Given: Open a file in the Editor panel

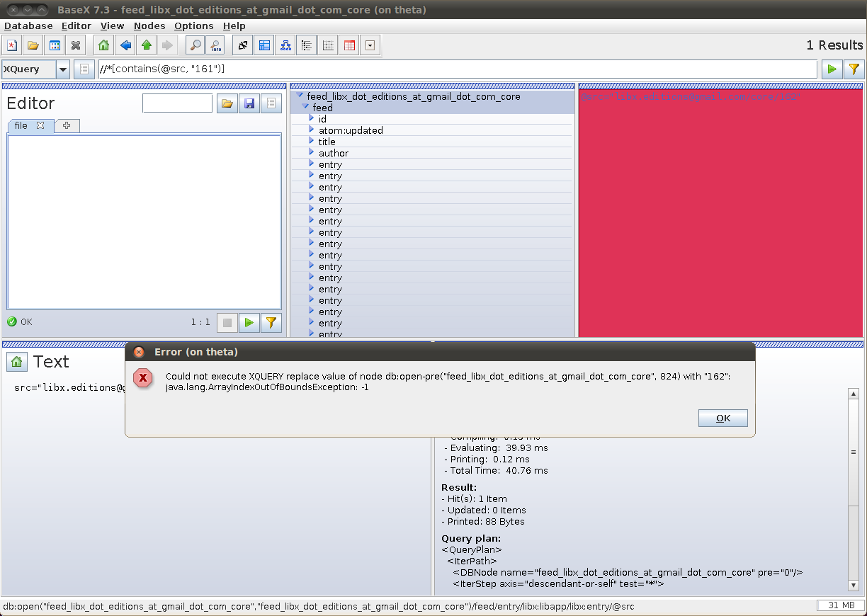Looking at the screenshot, I should (227, 103).
